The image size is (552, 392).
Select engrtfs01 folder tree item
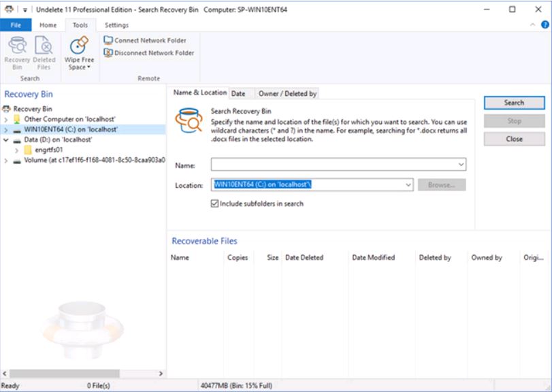[x=48, y=150]
